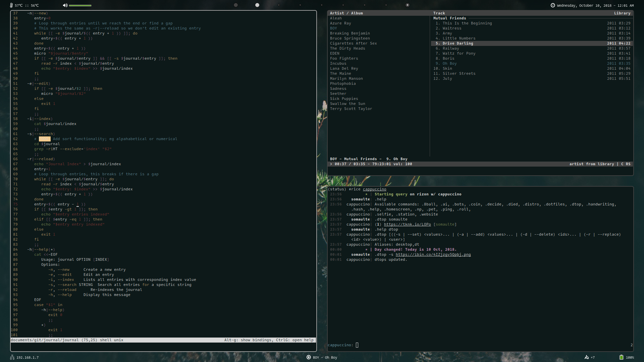Open the ibin.co png link in chat
The height and width of the screenshot is (362, 644).
pos(433,255)
